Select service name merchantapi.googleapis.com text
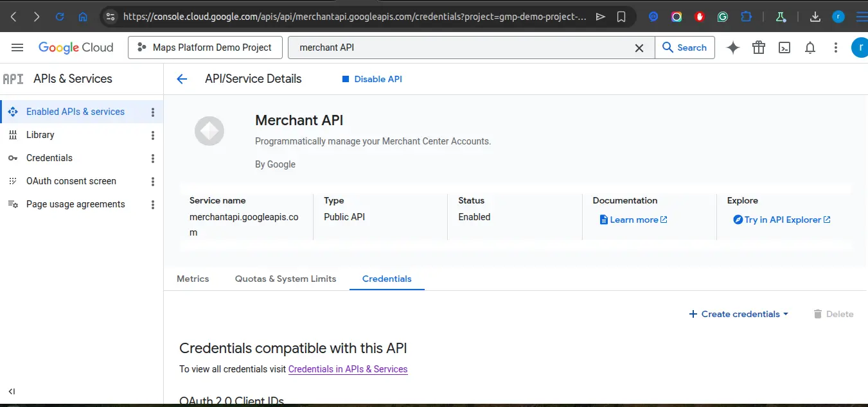The image size is (868, 407). [244, 225]
